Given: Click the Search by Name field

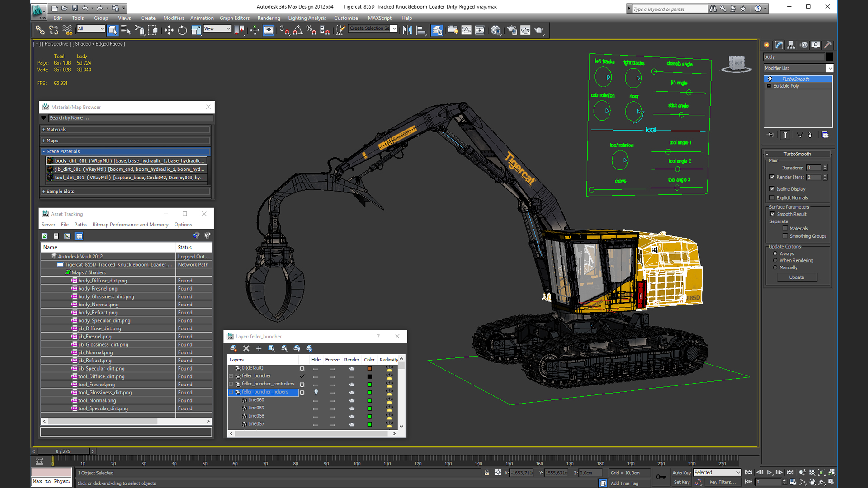Looking at the screenshot, I should pyautogui.click(x=130, y=118).
